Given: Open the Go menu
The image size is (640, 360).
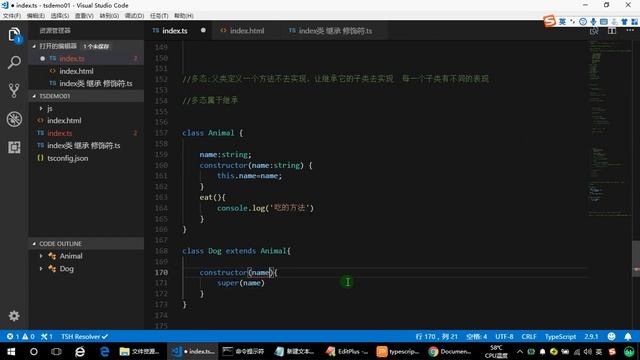Looking at the screenshot, I should [x=109, y=16].
